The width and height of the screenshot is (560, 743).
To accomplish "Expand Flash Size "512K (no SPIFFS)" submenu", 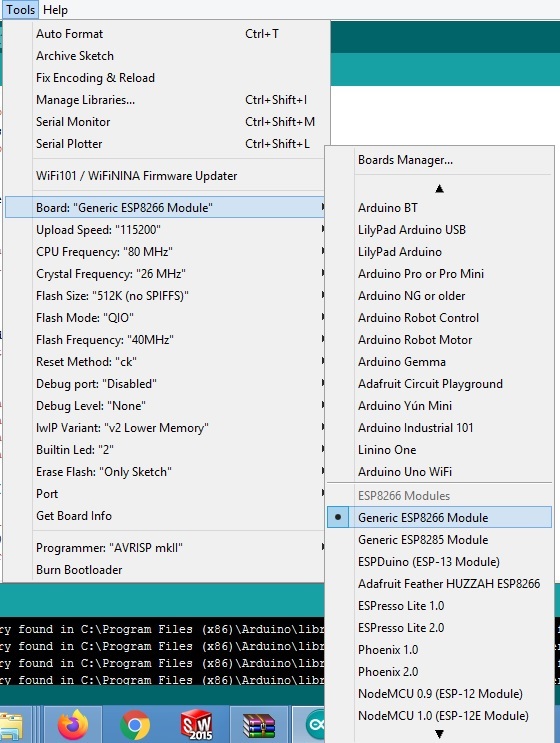I will coord(165,296).
